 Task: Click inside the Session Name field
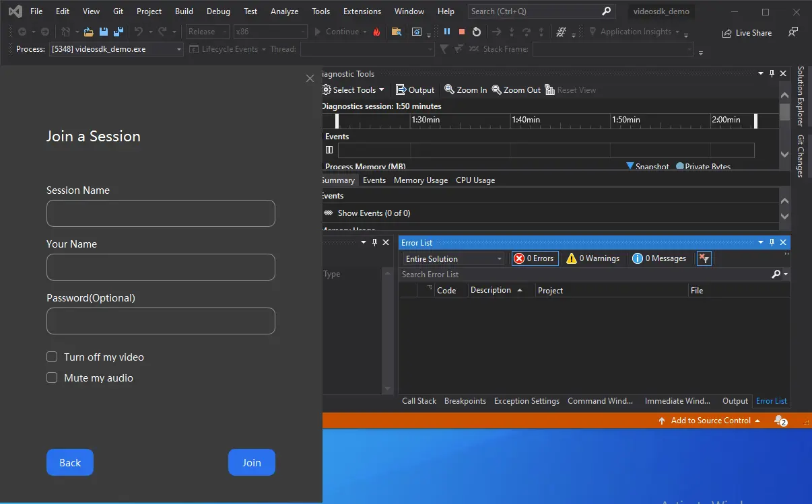(160, 213)
